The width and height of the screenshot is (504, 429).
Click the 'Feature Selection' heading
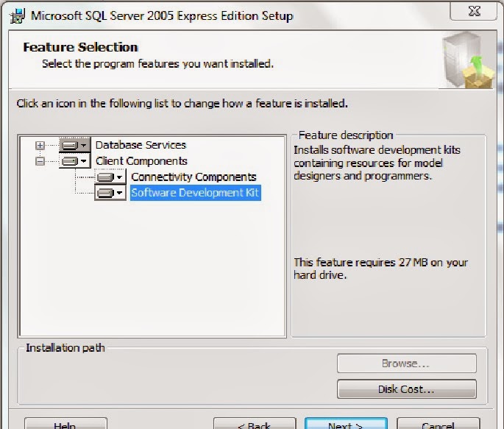[81, 47]
